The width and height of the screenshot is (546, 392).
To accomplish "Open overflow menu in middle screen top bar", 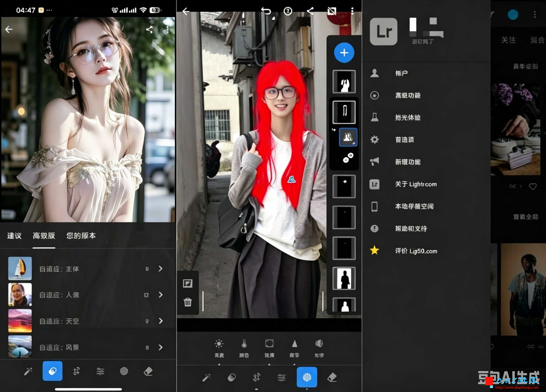I will [352, 11].
